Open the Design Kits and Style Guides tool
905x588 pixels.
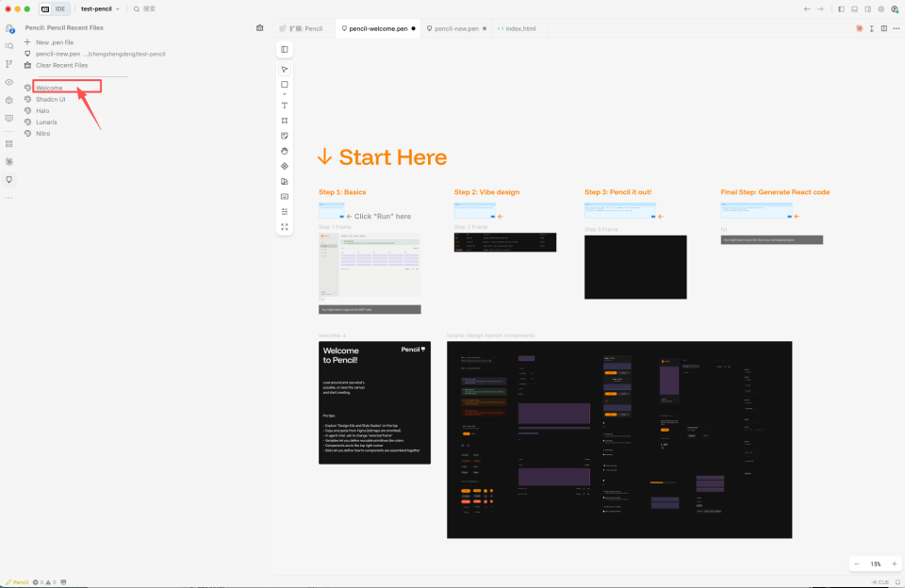tap(285, 181)
